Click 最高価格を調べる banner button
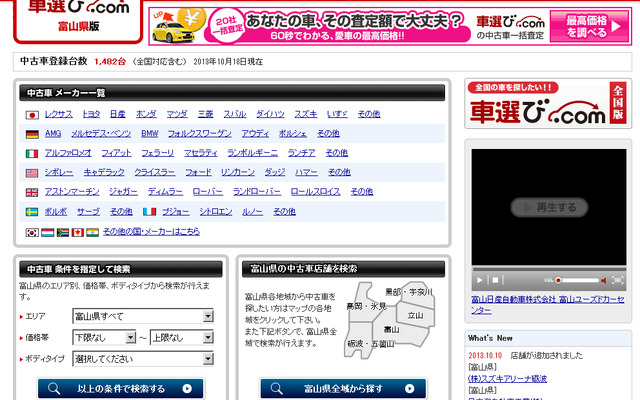 [589, 26]
